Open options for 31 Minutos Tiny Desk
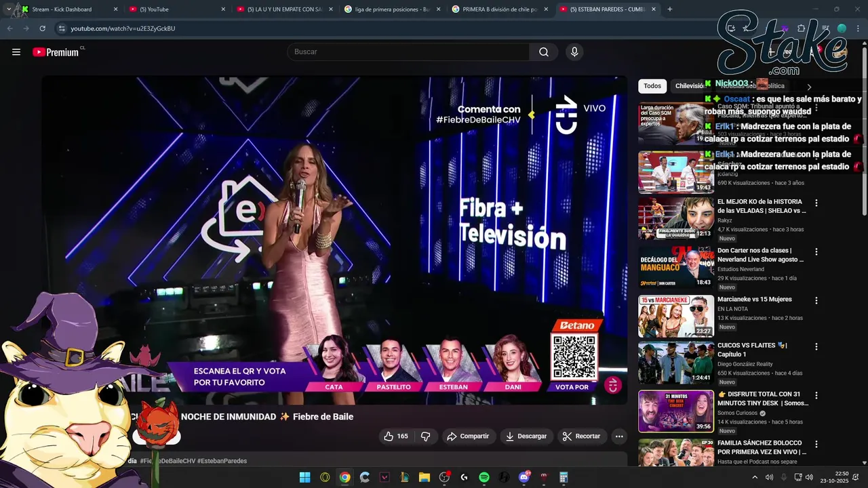 816,395
